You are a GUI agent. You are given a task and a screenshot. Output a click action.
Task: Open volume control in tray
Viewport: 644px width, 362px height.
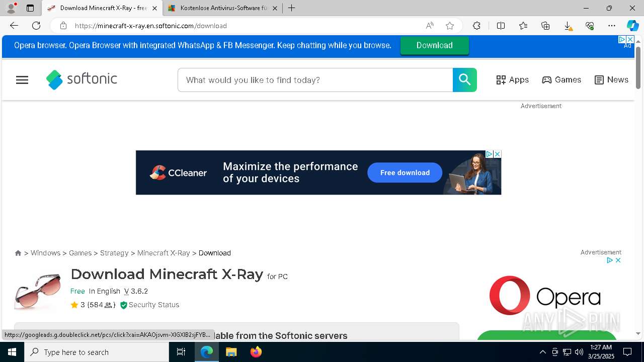pyautogui.click(x=579, y=352)
